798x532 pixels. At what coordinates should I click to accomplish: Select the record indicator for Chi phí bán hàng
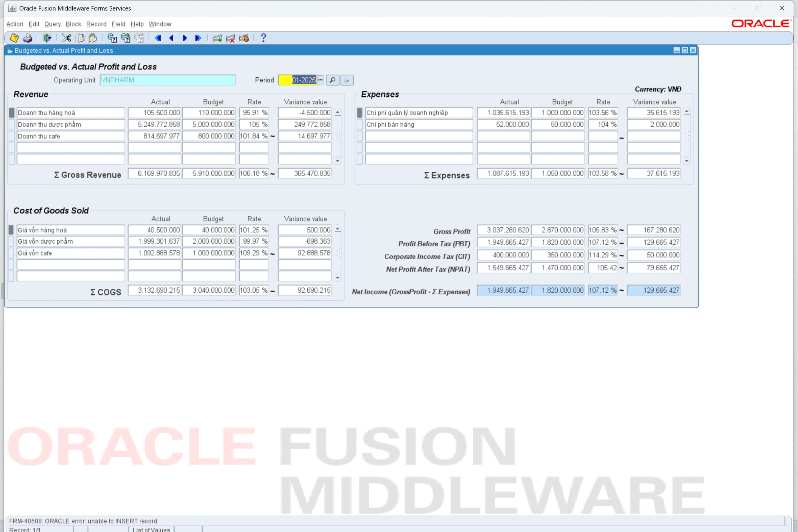click(360, 125)
